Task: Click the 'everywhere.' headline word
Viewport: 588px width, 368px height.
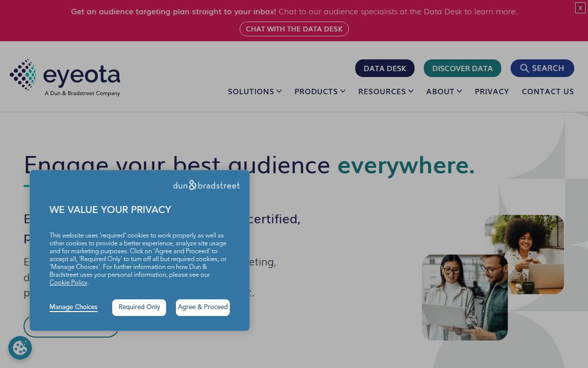Action: click(406, 165)
